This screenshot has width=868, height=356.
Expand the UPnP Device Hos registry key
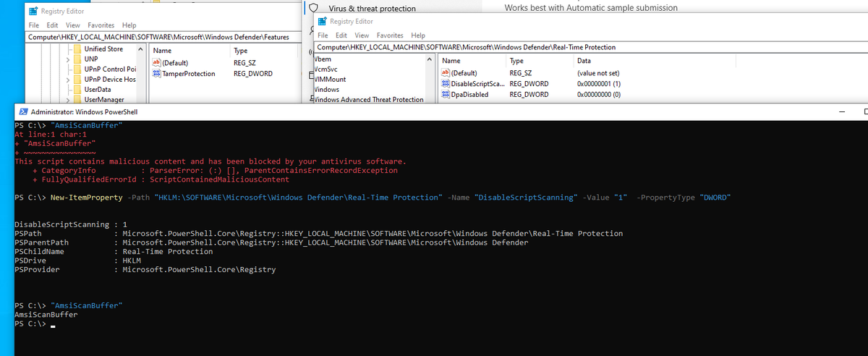[69, 79]
